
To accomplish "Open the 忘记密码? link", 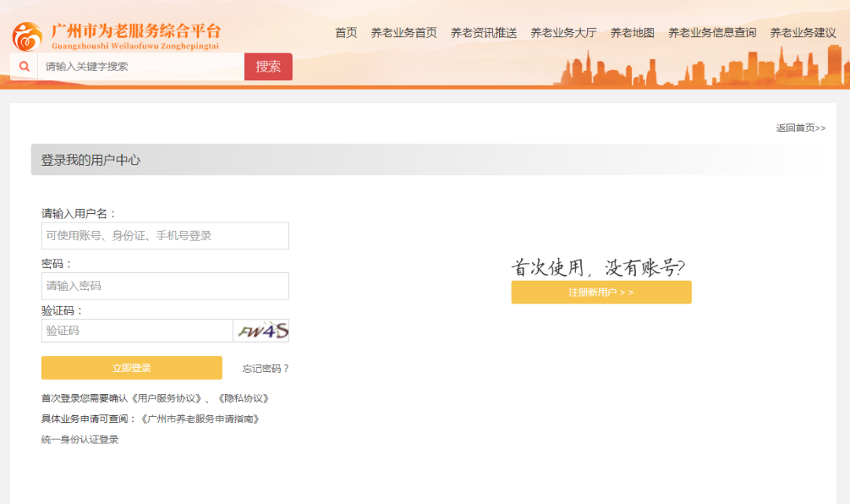I will [x=265, y=369].
